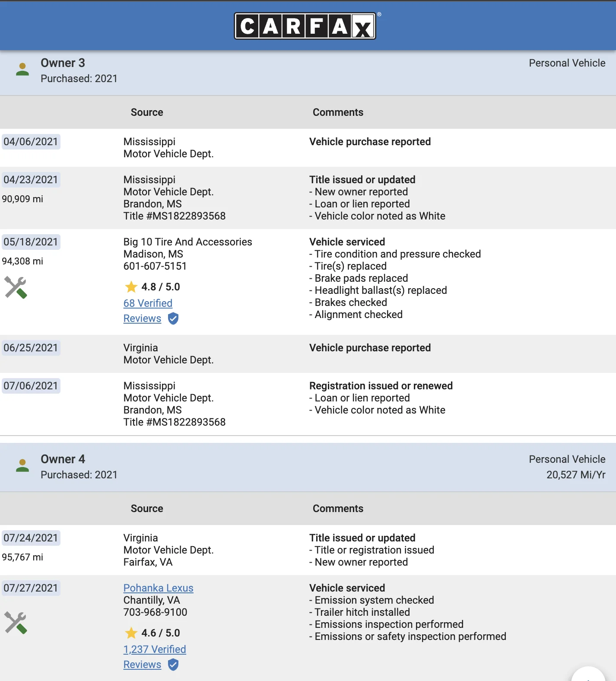The height and width of the screenshot is (681, 616).
Task: Click verified shield badge under 1,237 Verified
Action: point(173,665)
